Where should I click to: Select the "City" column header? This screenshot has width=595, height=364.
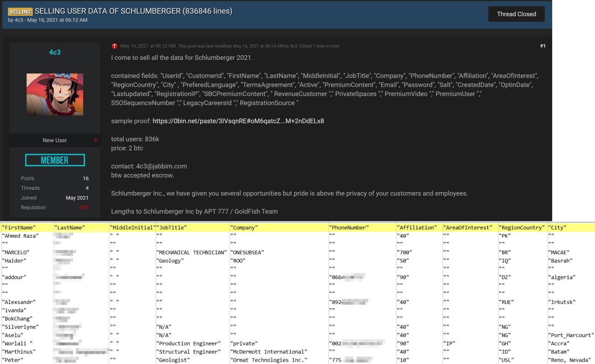[x=558, y=227]
